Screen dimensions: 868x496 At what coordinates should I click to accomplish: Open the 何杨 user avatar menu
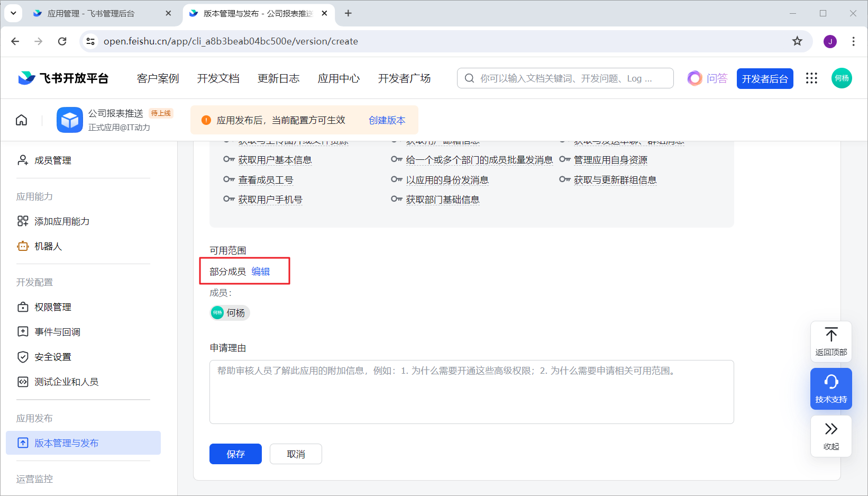point(842,78)
